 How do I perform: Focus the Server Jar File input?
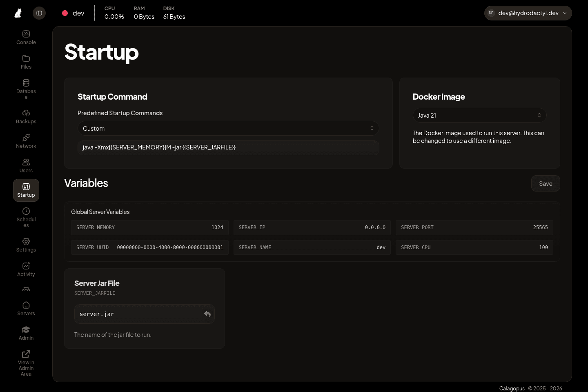click(145, 314)
